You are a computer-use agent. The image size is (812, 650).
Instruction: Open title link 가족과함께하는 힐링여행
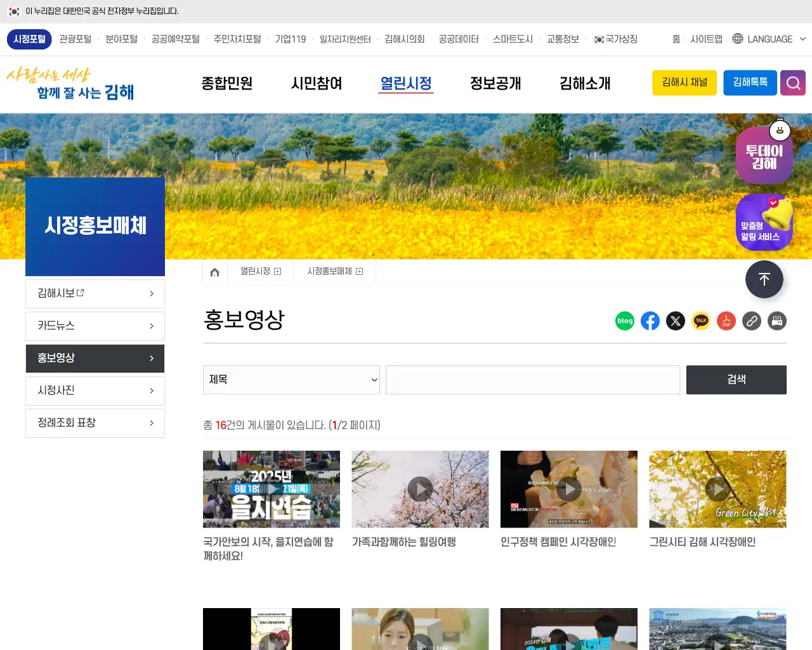404,542
